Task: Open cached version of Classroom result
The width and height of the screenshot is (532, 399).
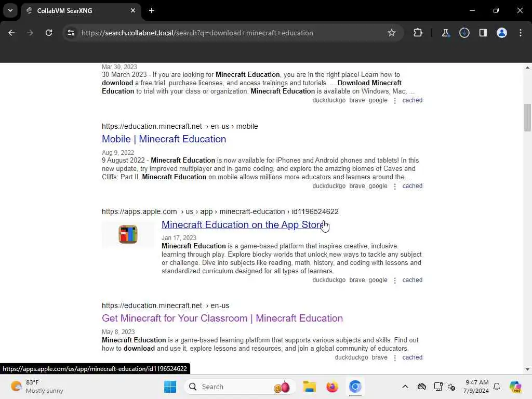Action: 412,357
